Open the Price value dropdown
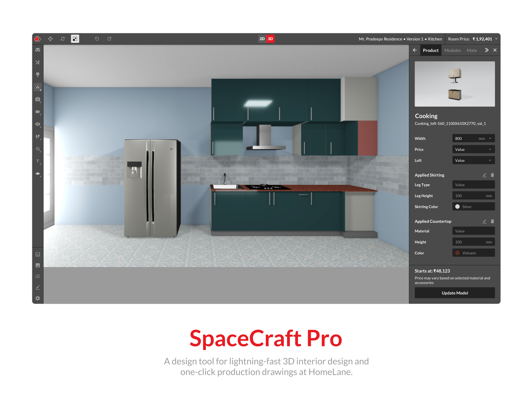 [x=474, y=149]
